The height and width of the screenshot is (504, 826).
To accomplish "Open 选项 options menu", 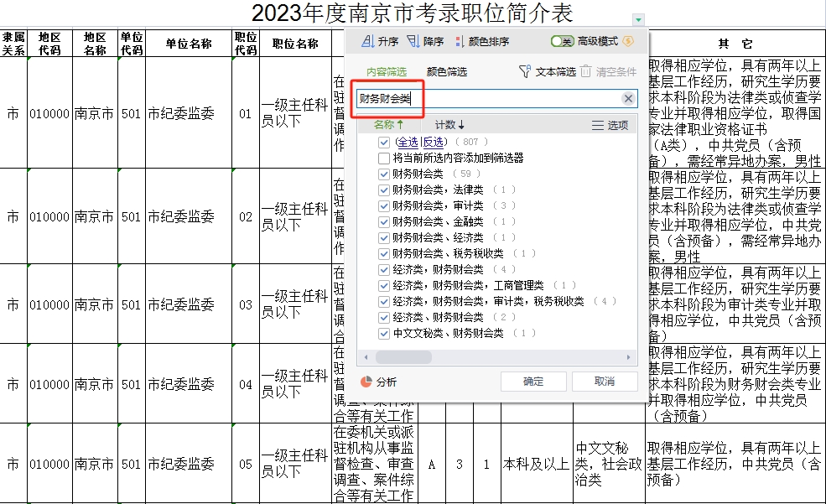I will [610, 125].
